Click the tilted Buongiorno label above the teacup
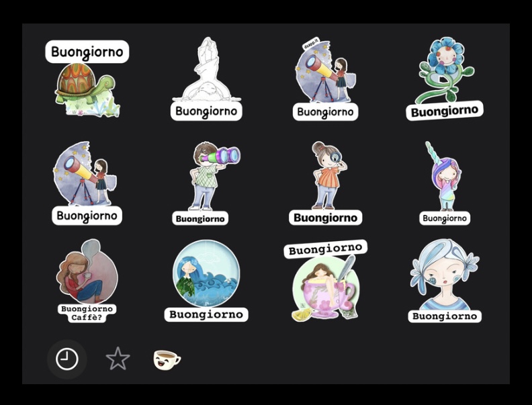The width and height of the screenshot is (532, 405). click(x=326, y=249)
